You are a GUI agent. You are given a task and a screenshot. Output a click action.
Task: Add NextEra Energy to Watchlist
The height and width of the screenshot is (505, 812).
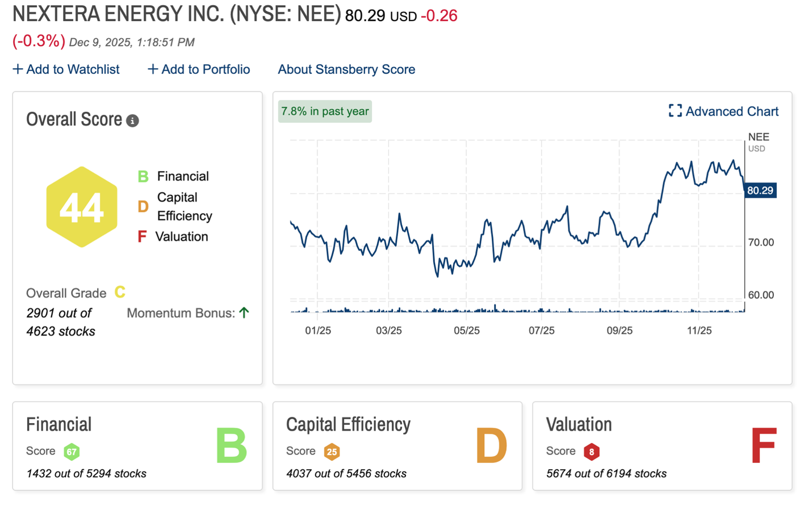tap(66, 69)
